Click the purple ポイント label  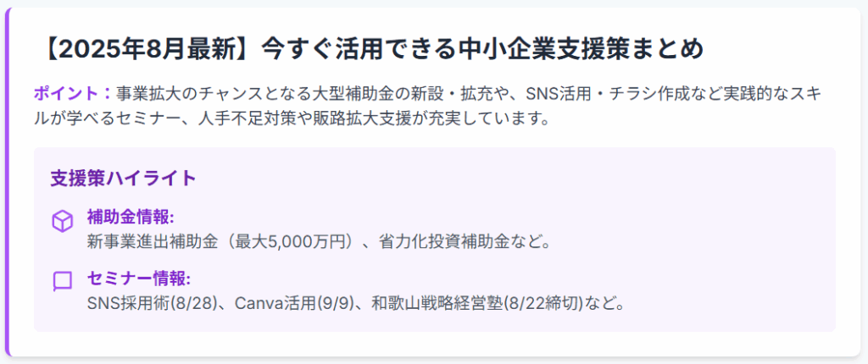(x=74, y=93)
